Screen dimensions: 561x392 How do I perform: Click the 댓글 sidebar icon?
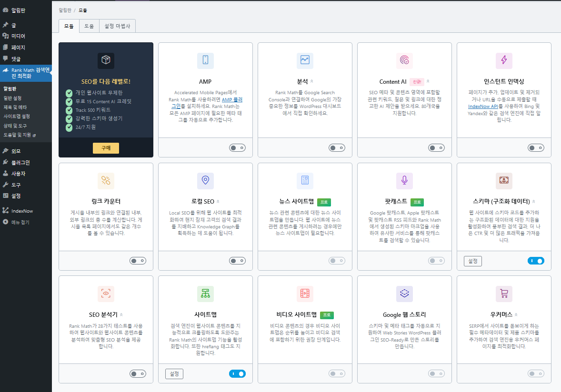tap(6, 59)
